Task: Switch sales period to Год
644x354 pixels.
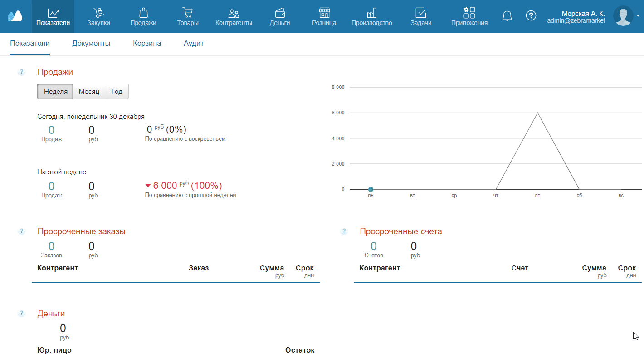Action: click(x=117, y=91)
